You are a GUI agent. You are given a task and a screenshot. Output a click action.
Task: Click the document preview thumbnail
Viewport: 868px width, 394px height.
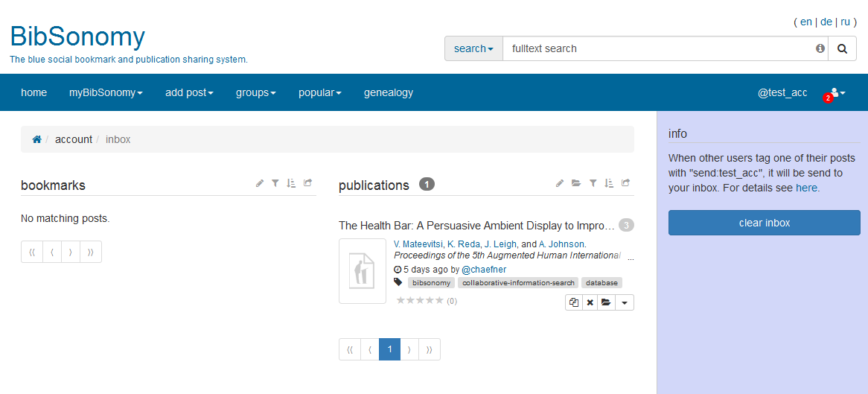[x=363, y=271]
